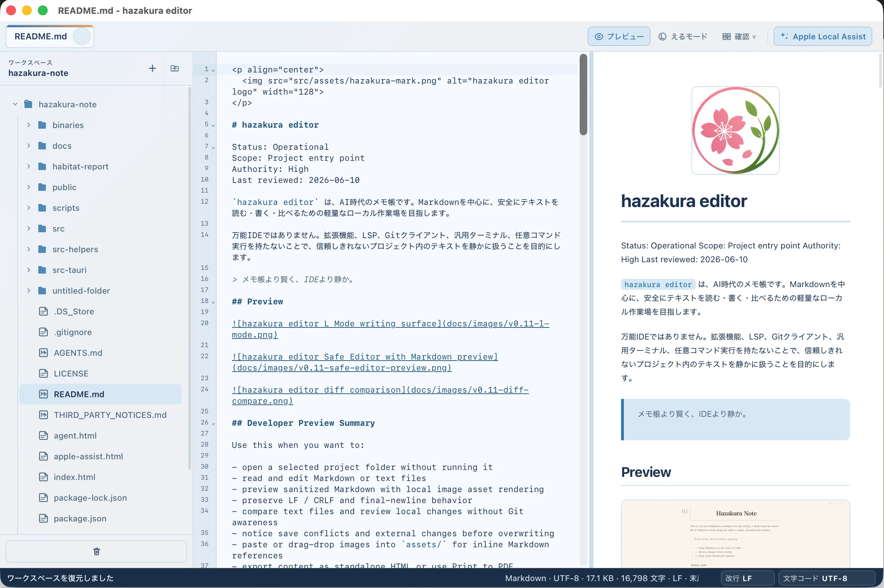884x588 pixels.
Task: Switch to the README.md tab
Action: [x=40, y=36]
